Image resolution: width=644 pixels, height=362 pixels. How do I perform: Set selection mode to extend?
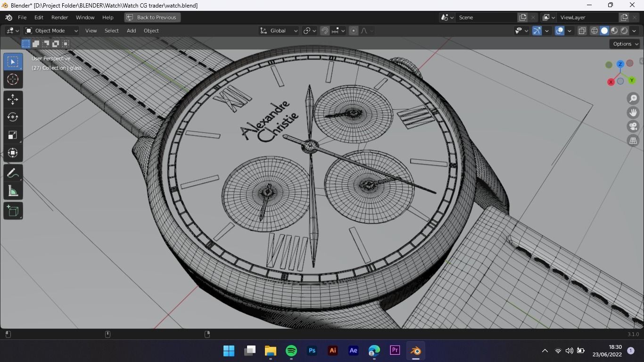click(x=36, y=44)
